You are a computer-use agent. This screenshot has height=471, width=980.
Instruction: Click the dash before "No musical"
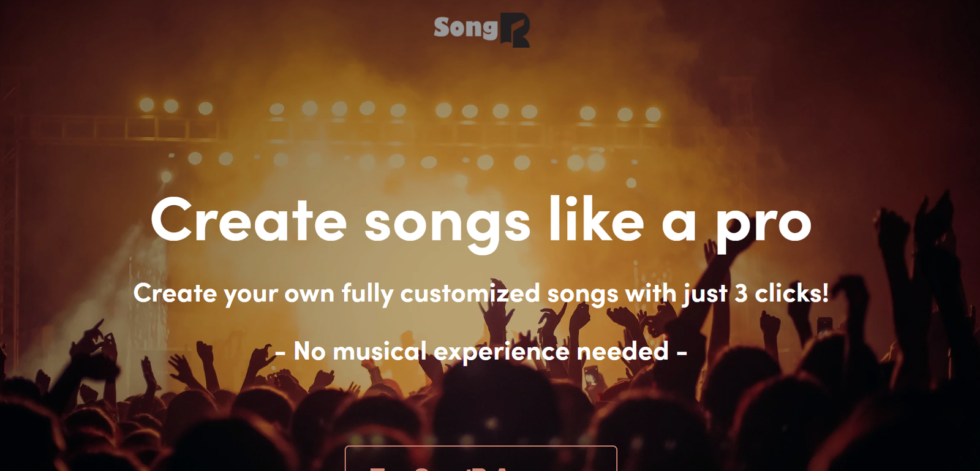pos(281,353)
